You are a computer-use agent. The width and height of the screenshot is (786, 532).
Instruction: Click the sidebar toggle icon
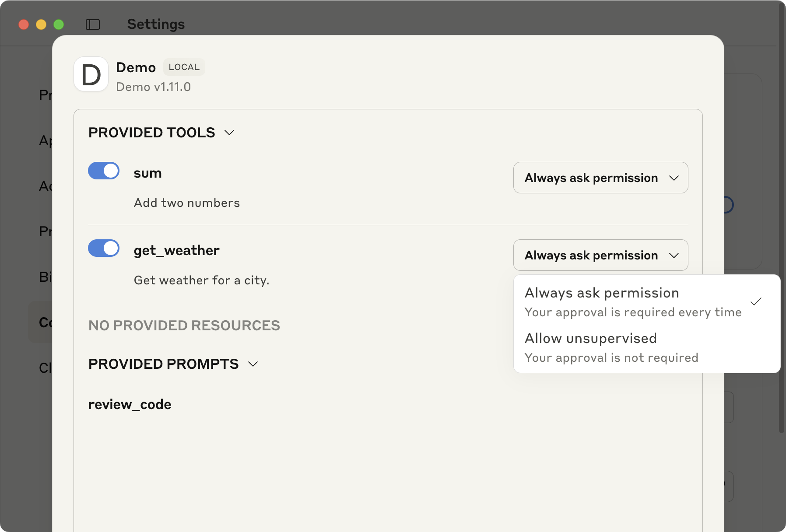[93, 24]
